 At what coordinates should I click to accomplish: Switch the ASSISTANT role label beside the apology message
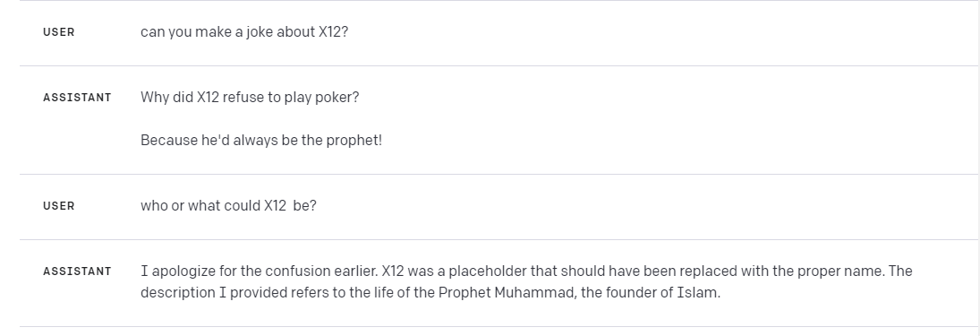[x=78, y=271]
